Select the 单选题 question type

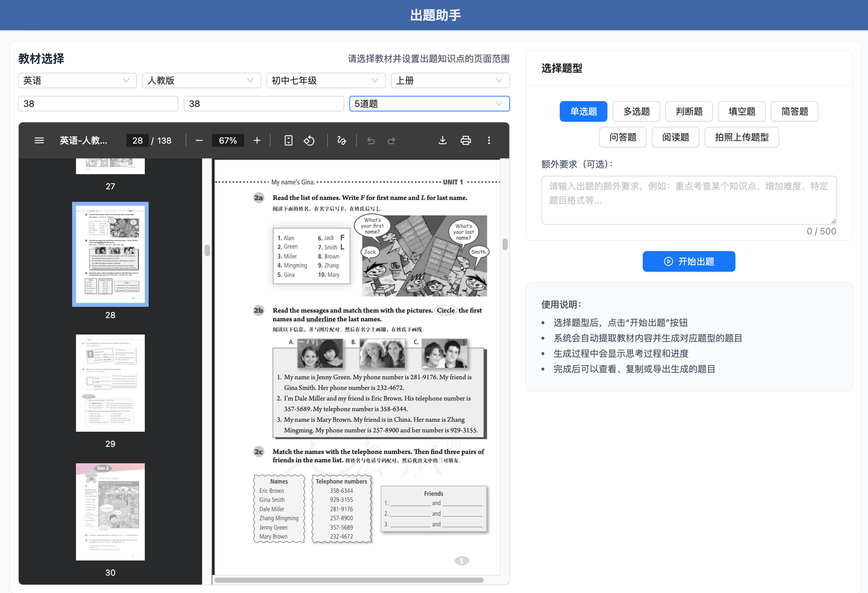click(x=583, y=111)
